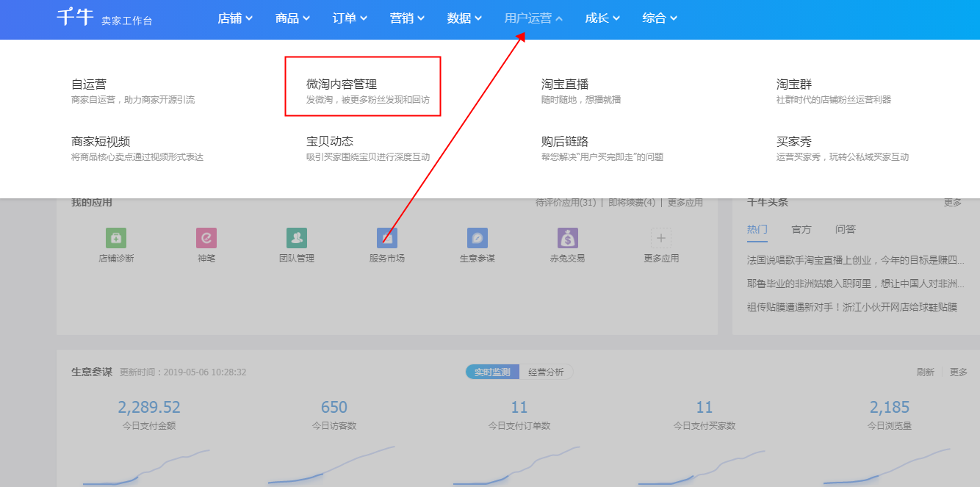Open the 赤兔交易 app icon
The image size is (980, 487).
click(568, 238)
